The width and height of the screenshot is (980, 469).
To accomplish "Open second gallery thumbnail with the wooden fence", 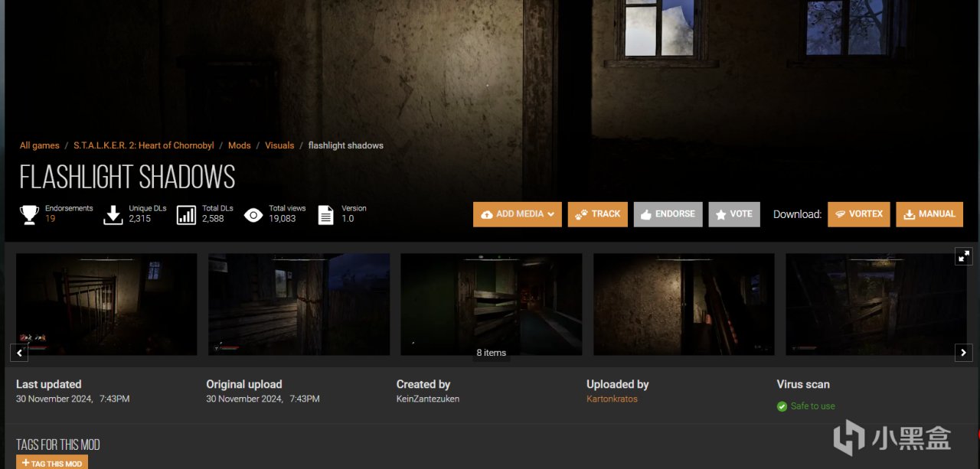I will click(299, 305).
